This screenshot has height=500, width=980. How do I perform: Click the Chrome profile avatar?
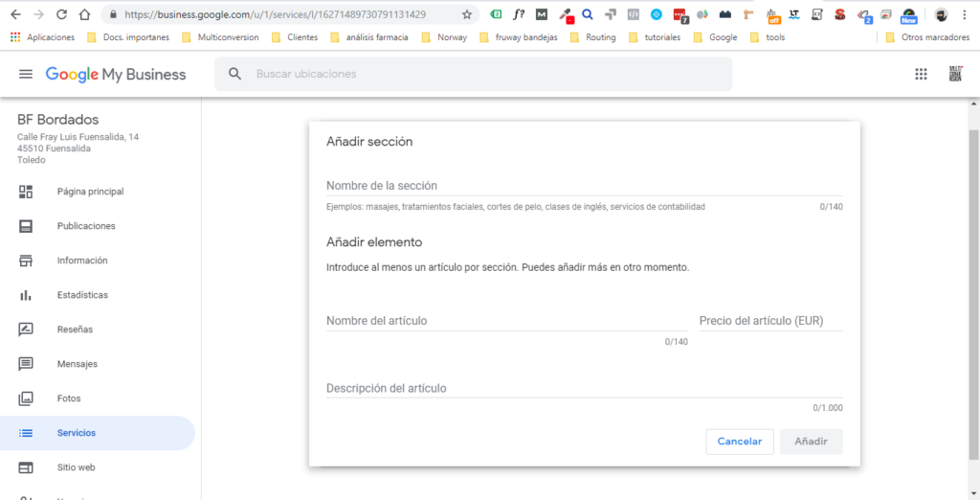941,14
